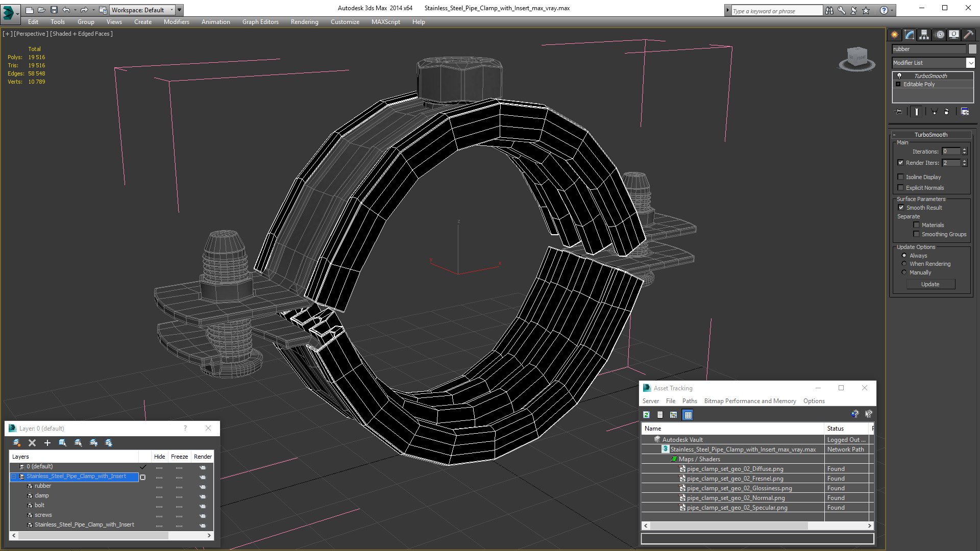The image size is (980, 551).
Task: Click the object name field rubber
Action: pyautogui.click(x=928, y=49)
